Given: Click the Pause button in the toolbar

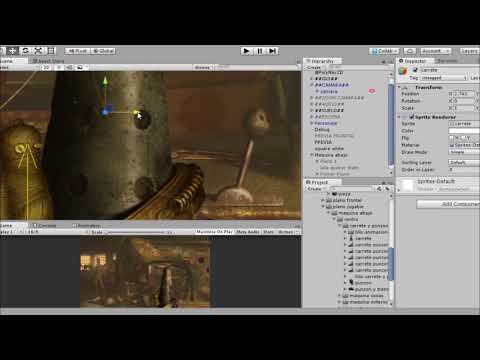Looking at the screenshot, I should tap(260, 51).
